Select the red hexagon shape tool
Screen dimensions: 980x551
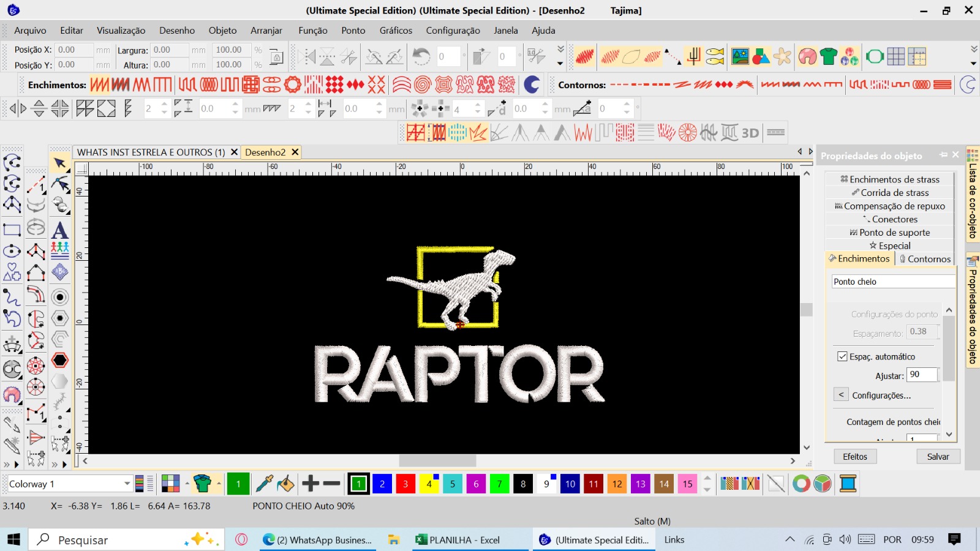(x=59, y=360)
